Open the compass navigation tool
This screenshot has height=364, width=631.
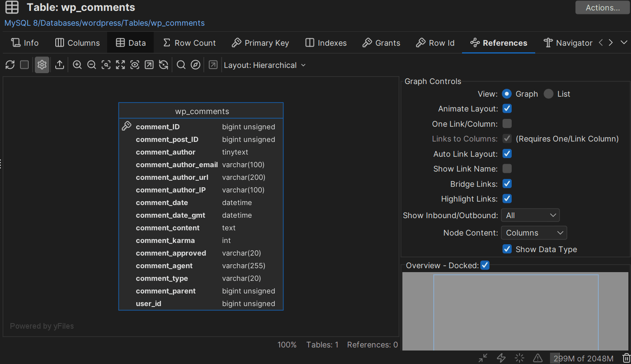pos(195,64)
